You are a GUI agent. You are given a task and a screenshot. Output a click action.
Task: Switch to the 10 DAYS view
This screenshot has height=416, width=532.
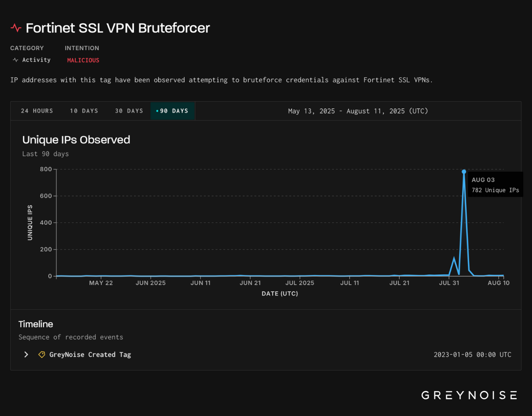coord(83,111)
